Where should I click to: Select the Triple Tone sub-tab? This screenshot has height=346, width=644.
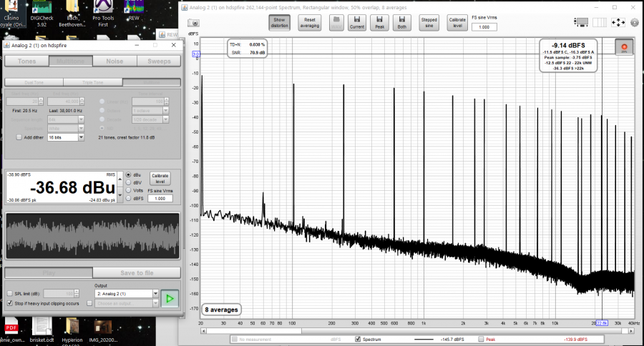point(93,82)
